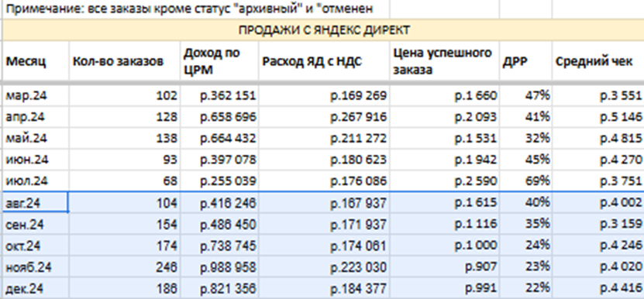The width and height of the screenshot is (644, 299).
Task: Select expense cell 'р.223 030'
Action: [324, 267]
